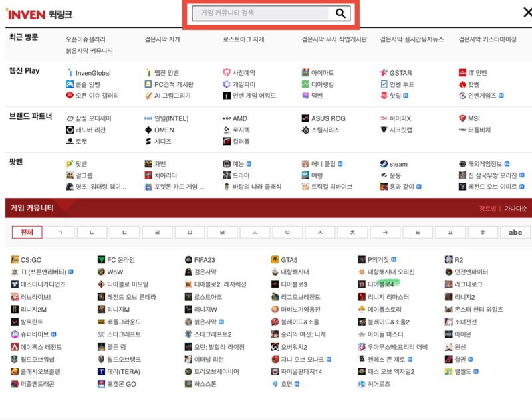
Task: Click the 포켓몬 GO icon
Action: click(101, 384)
